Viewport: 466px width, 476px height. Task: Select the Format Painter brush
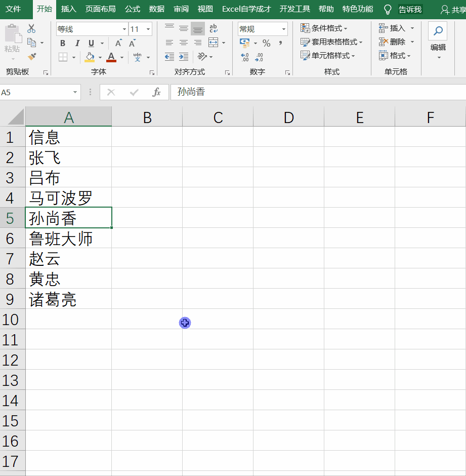(31, 57)
